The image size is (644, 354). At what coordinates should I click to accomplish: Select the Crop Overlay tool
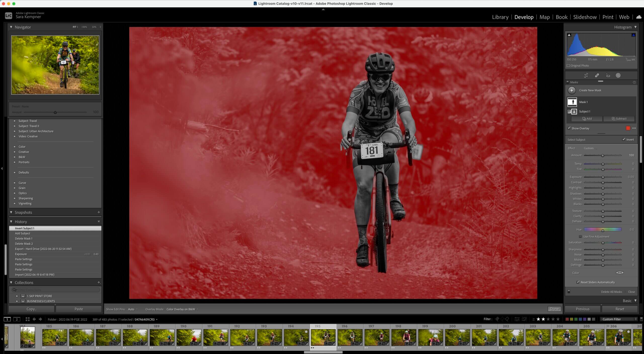586,75
